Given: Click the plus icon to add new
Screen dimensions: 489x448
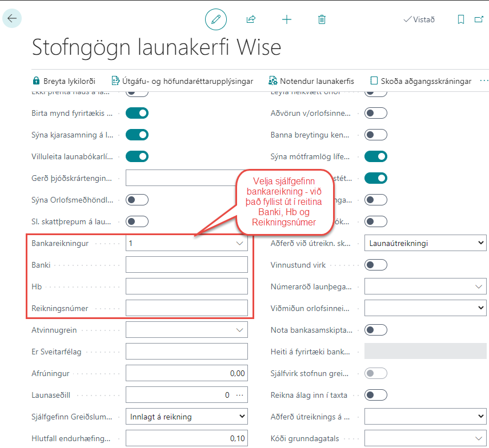Looking at the screenshot, I should (287, 19).
